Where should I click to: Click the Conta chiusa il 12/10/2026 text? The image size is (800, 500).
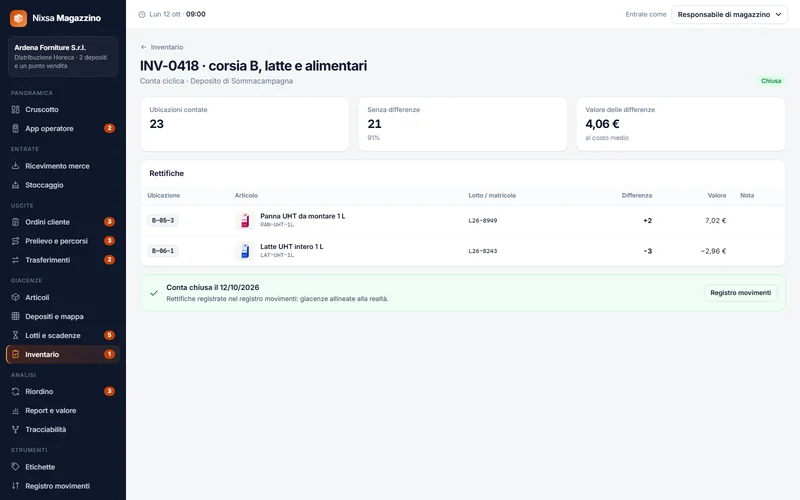pos(213,287)
